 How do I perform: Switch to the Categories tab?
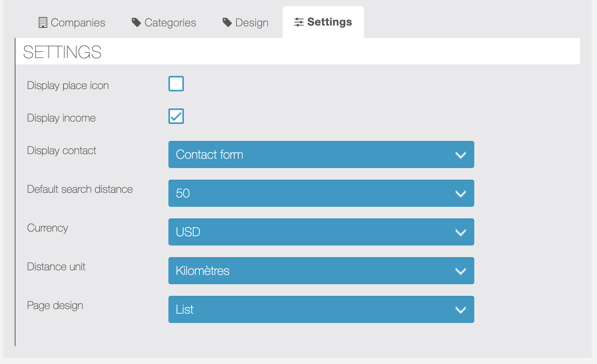tap(164, 22)
